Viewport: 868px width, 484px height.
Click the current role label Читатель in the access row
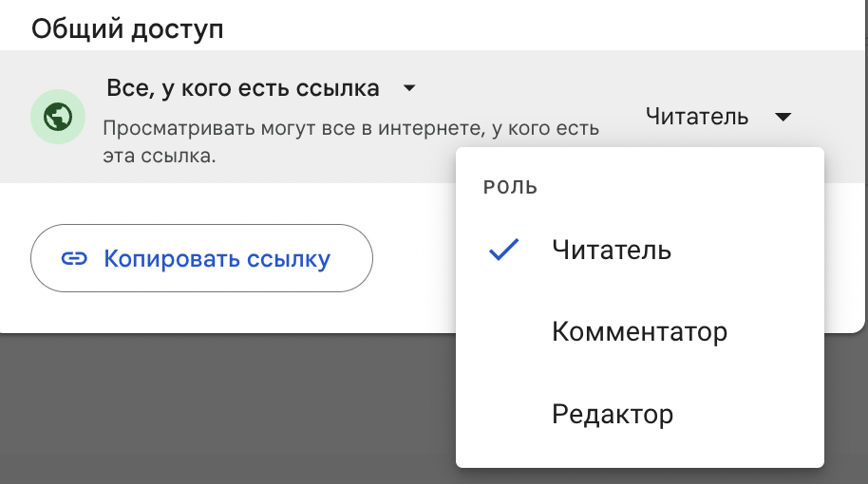(696, 117)
